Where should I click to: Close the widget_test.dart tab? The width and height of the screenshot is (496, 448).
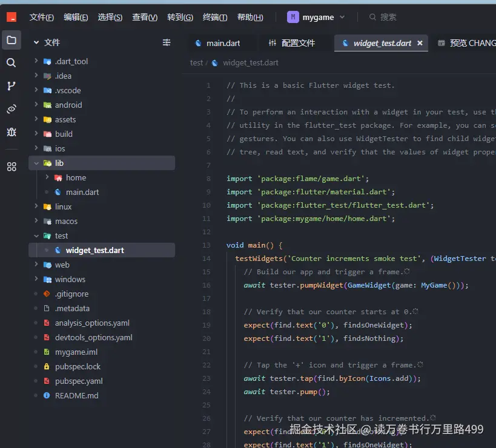click(420, 43)
